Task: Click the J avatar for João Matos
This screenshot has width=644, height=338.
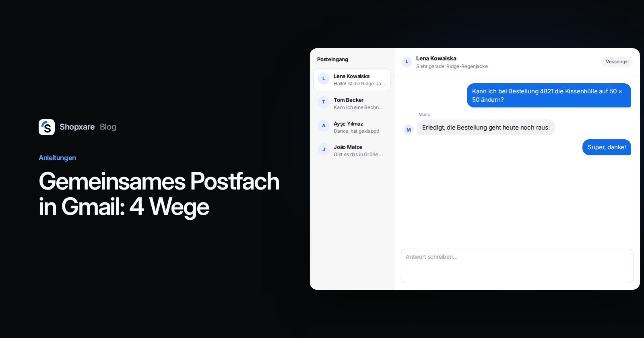Action: (324, 149)
